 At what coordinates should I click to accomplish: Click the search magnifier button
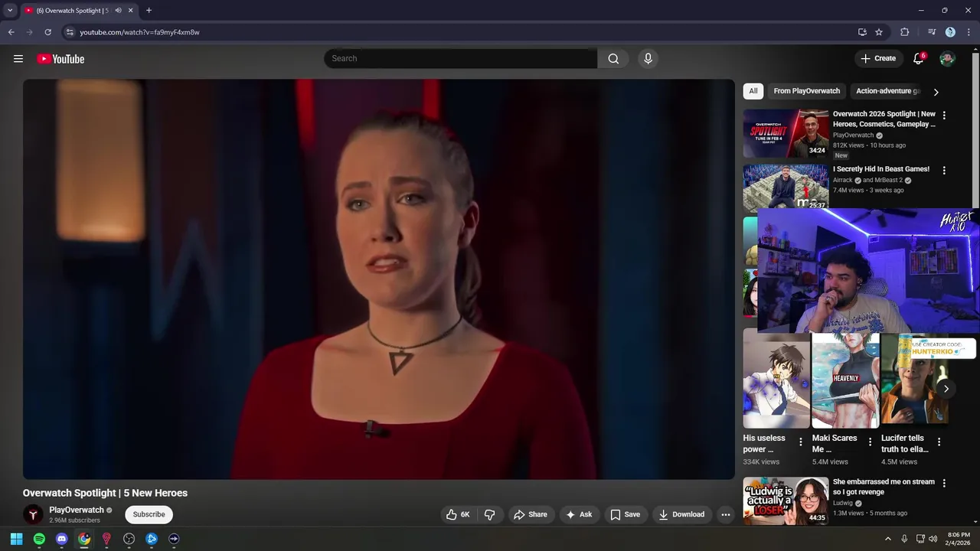(613, 59)
